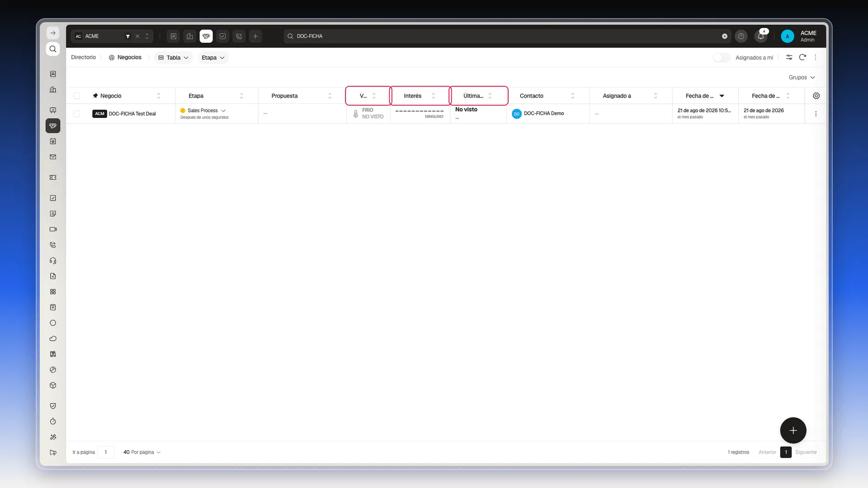The width and height of the screenshot is (868, 488).
Task: Create a new deal with floating plus
Action: (793, 430)
